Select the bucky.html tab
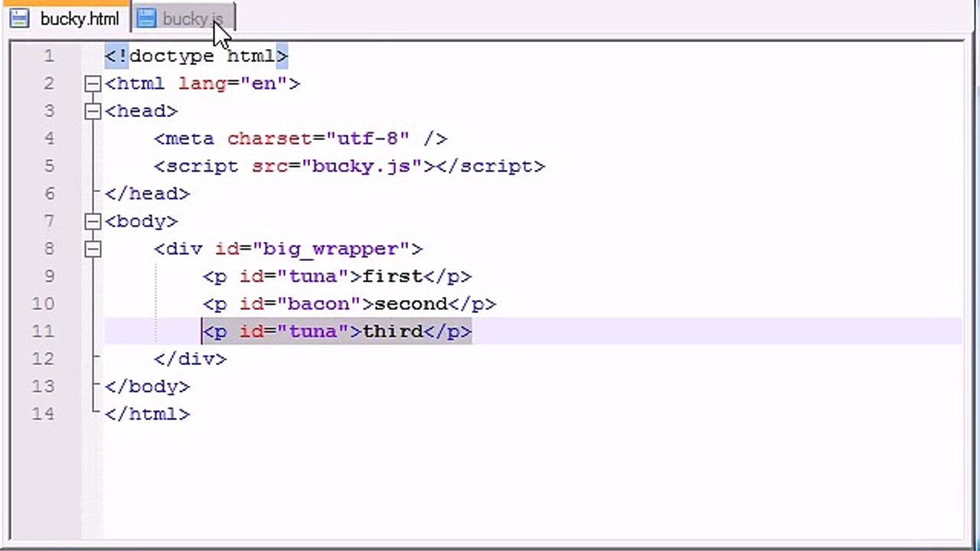980x551 pixels. coord(65,18)
